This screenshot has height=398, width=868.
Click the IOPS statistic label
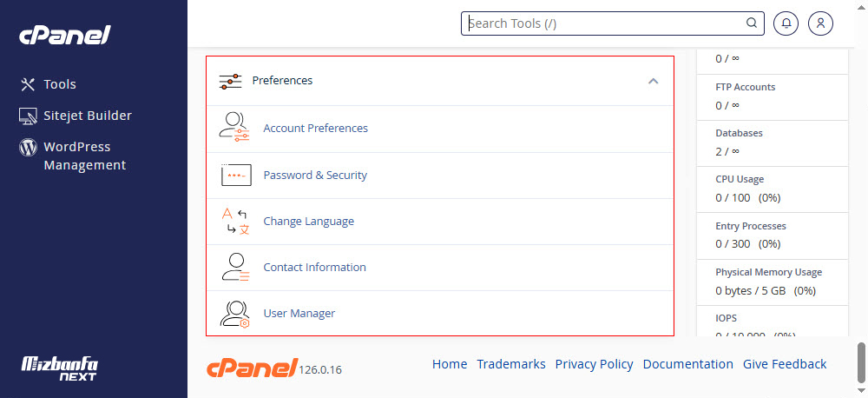pos(727,318)
